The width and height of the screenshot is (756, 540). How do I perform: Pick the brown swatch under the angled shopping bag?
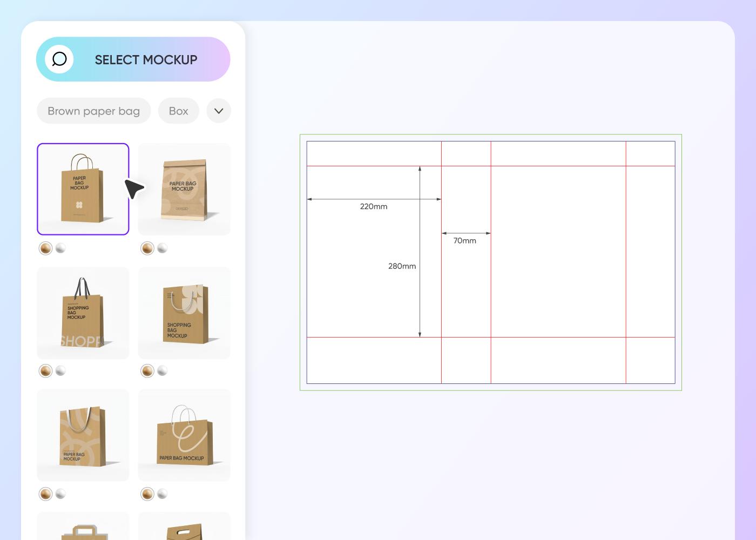147,371
